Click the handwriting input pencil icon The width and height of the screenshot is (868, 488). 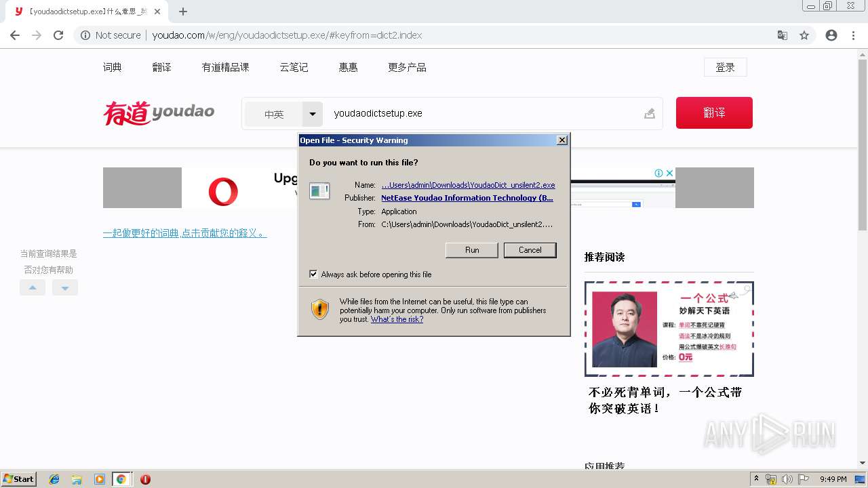[650, 113]
